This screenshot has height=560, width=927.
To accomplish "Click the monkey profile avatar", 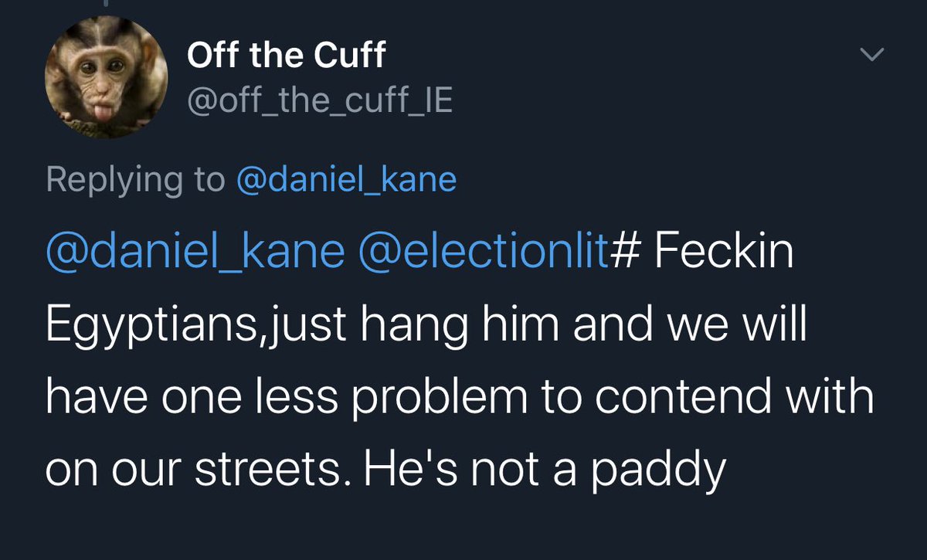I will 106,78.
